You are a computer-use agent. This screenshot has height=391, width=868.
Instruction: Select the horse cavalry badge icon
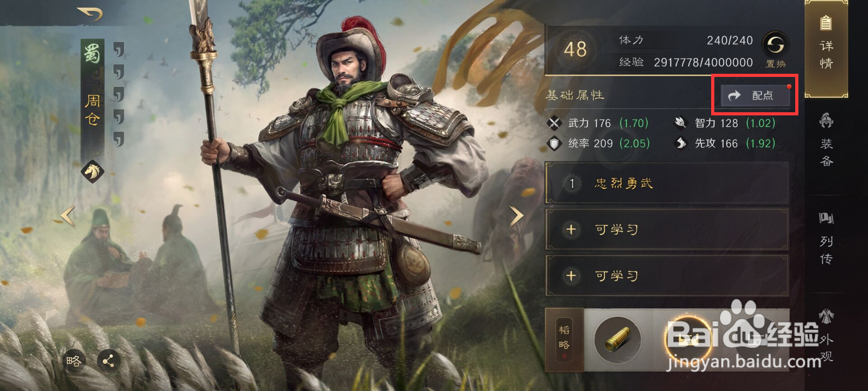(x=92, y=172)
